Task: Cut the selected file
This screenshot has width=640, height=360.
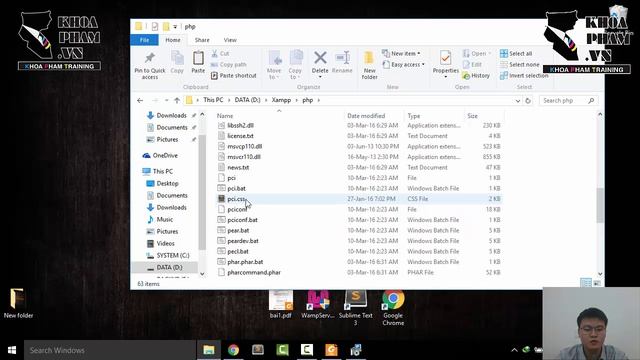Action: [220, 53]
